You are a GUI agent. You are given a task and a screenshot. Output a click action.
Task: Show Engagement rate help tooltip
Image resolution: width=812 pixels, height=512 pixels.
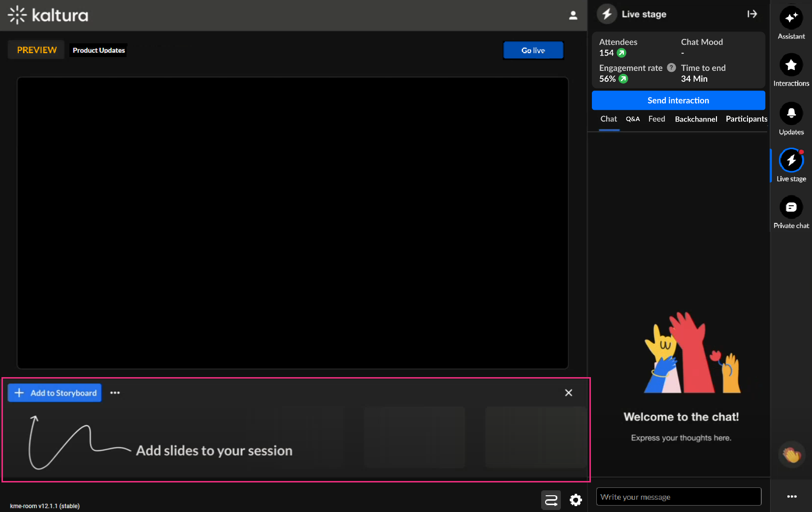(671, 68)
